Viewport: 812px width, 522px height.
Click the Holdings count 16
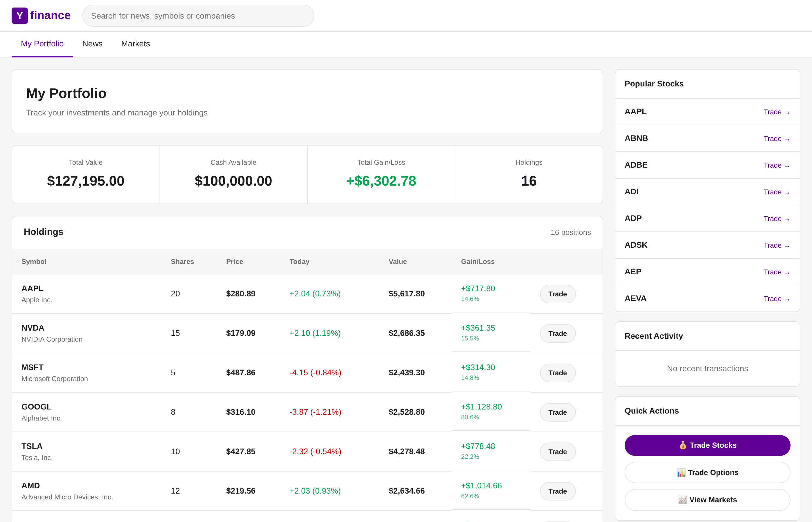coord(529,181)
